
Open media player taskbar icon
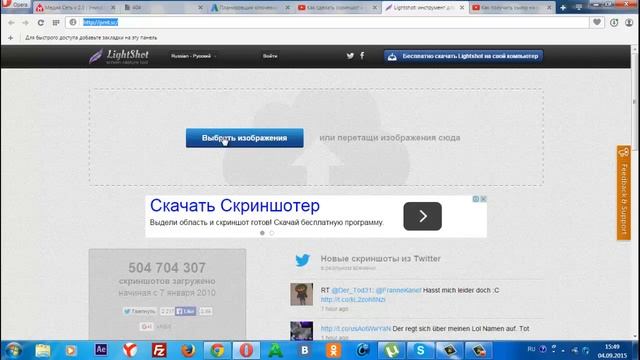tap(71, 350)
